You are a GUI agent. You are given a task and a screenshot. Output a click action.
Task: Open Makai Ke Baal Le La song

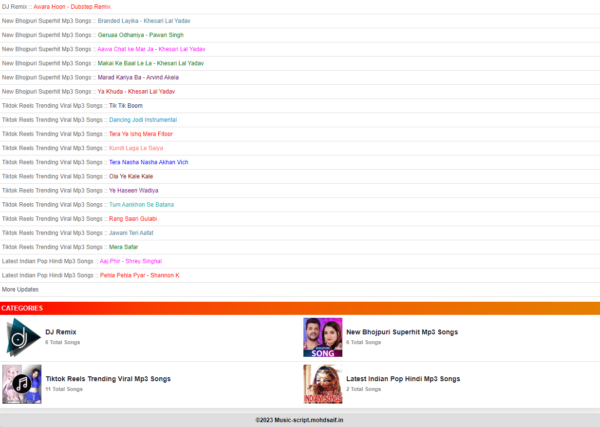click(x=151, y=63)
